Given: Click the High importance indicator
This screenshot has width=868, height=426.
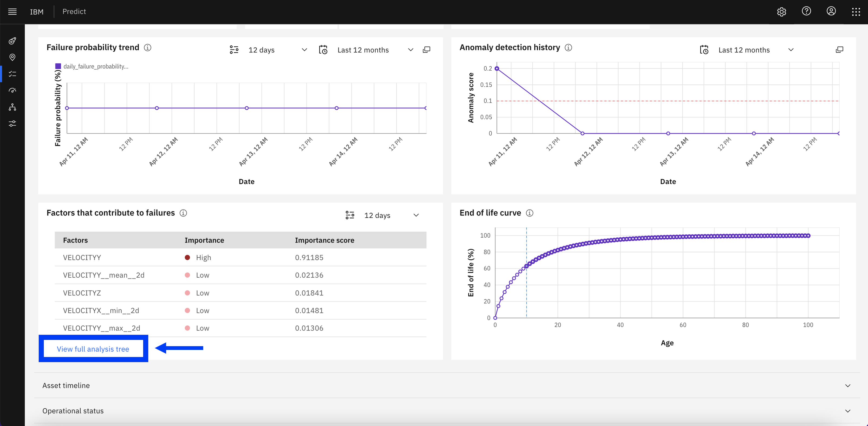Looking at the screenshot, I should (187, 257).
